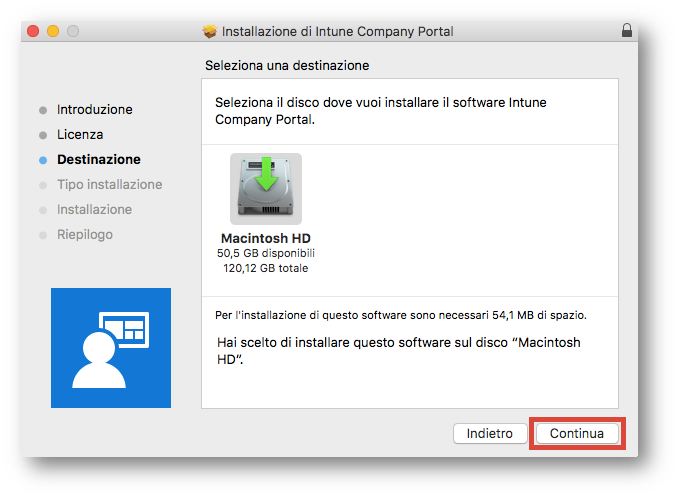Click the 120,12 GB totale text
This screenshot has width=680, height=499.
pyautogui.click(x=266, y=268)
